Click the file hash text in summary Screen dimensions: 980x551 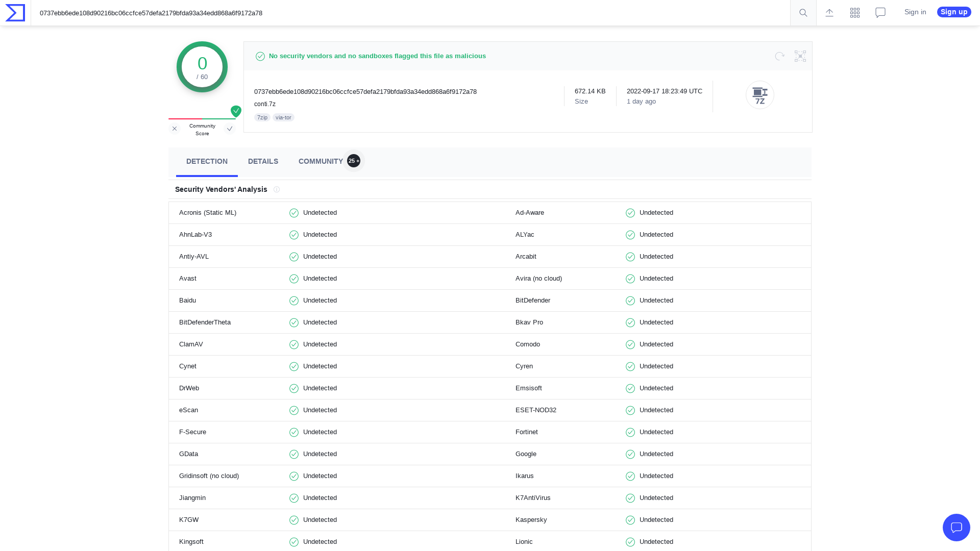coord(365,92)
